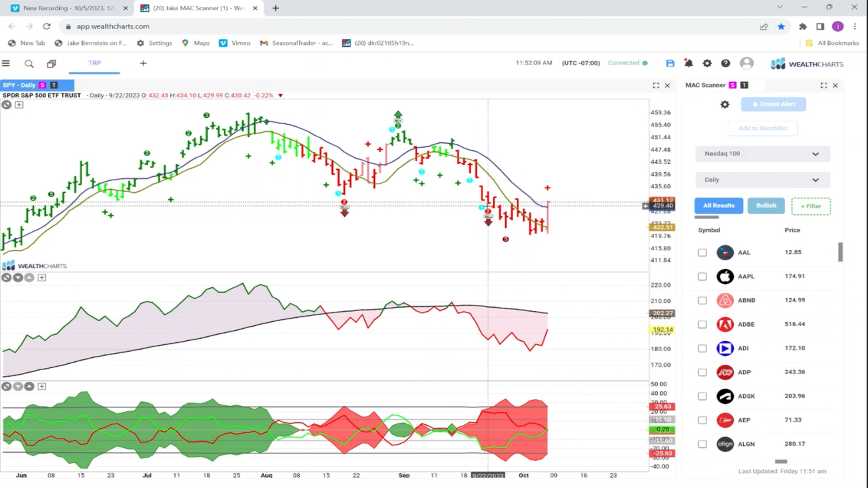This screenshot has height=488, width=868.
Task: Open the help question mark
Action: tap(726, 64)
